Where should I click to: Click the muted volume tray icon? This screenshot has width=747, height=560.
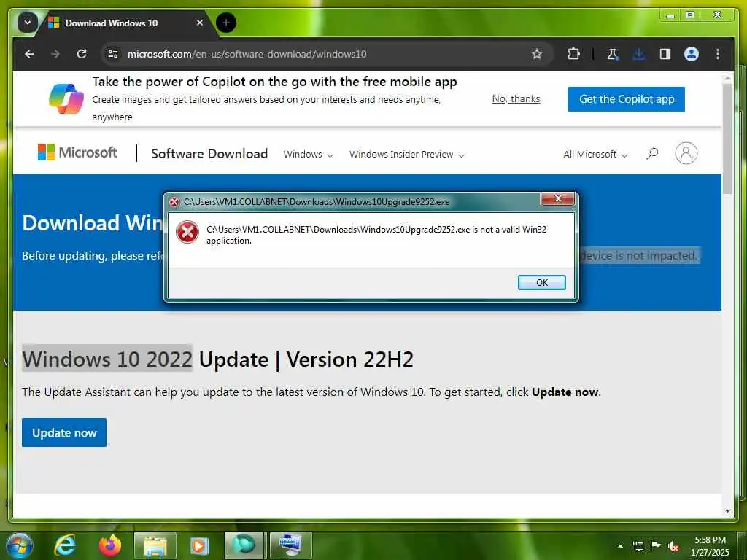(x=673, y=546)
